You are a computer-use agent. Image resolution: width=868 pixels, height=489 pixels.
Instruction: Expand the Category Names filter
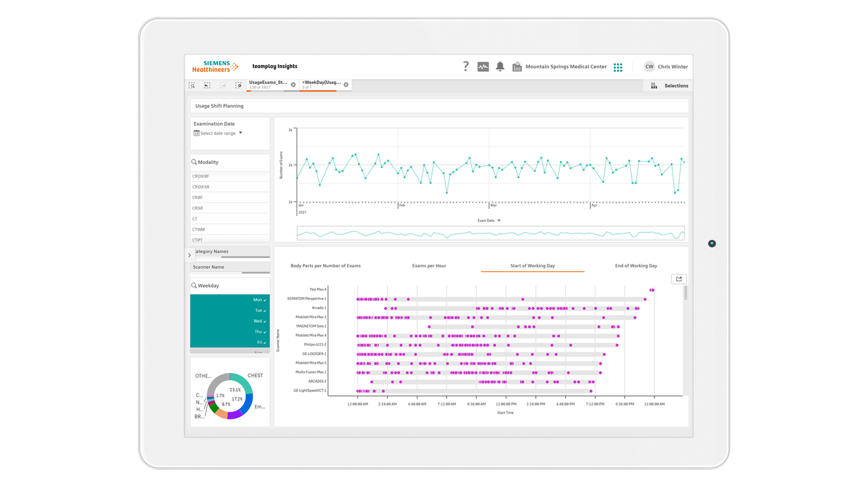click(230, 252)
